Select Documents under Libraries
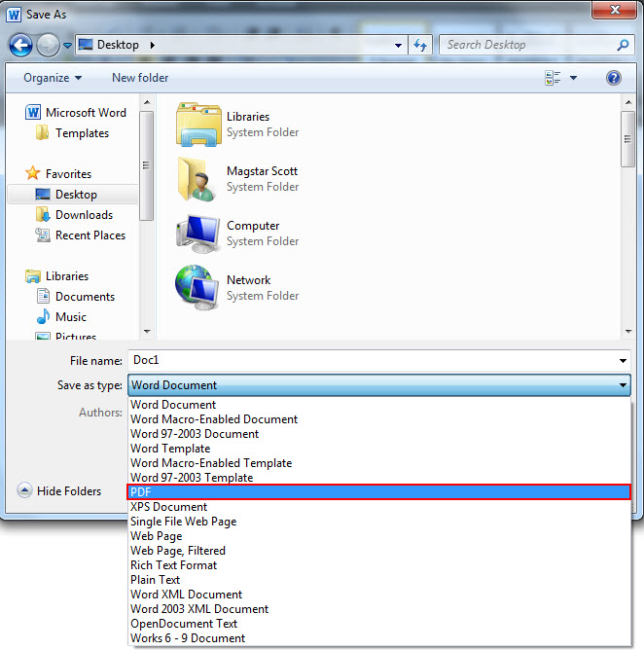644x650 pixels. 76,297
